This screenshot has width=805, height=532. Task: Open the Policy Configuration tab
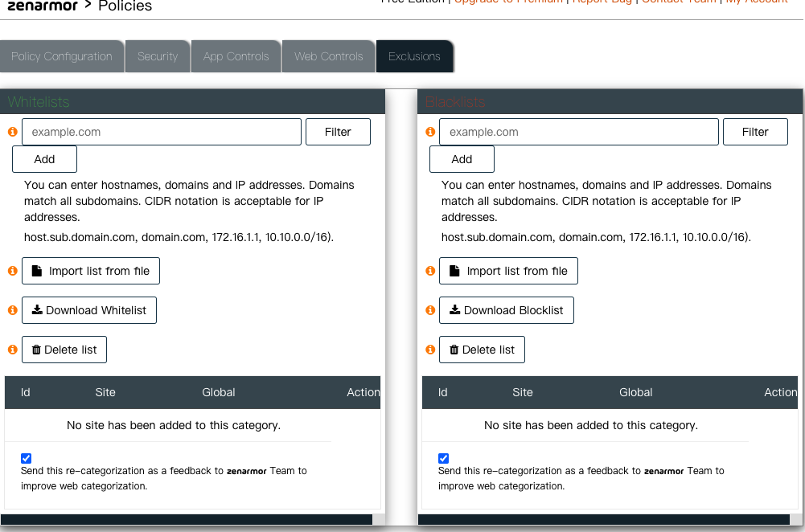pyautogui.click(x=62, y=56)
